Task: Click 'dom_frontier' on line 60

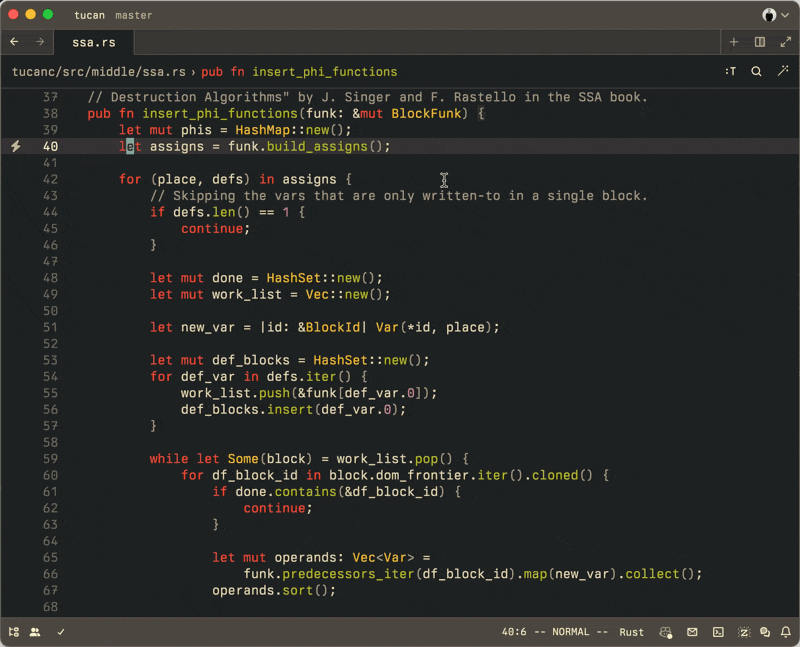Action: click(x=422, y=475)
